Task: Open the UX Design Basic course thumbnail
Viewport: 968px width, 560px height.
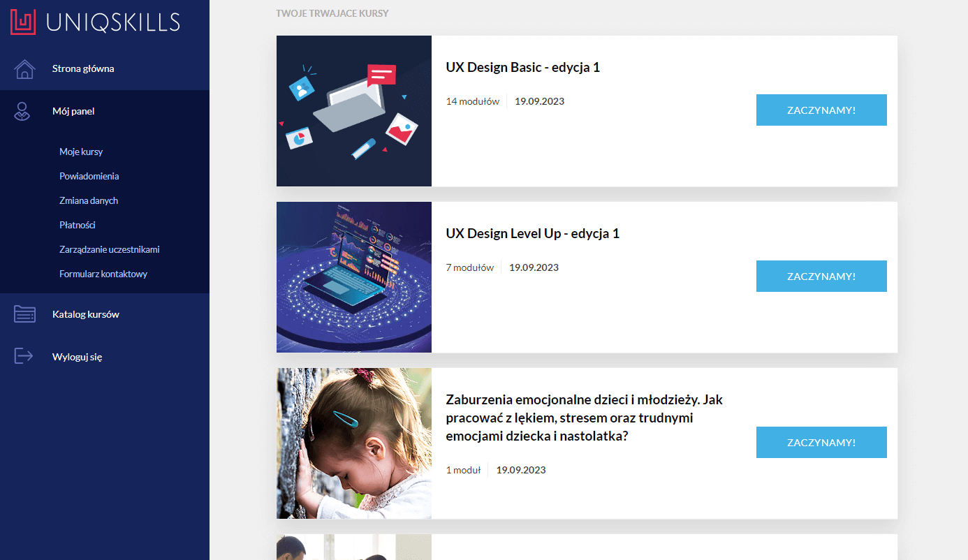Action: tap(354, 111)
